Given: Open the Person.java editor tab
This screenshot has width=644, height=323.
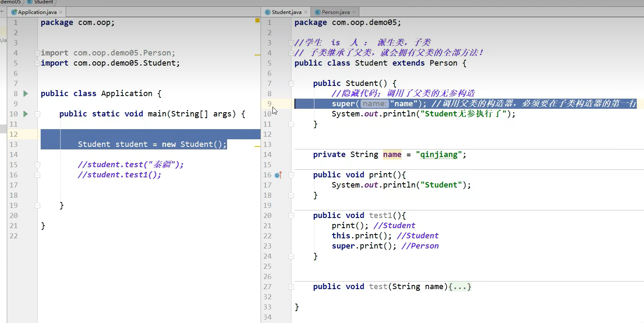Looking at the screenshot, I should [x=336, y=12].
